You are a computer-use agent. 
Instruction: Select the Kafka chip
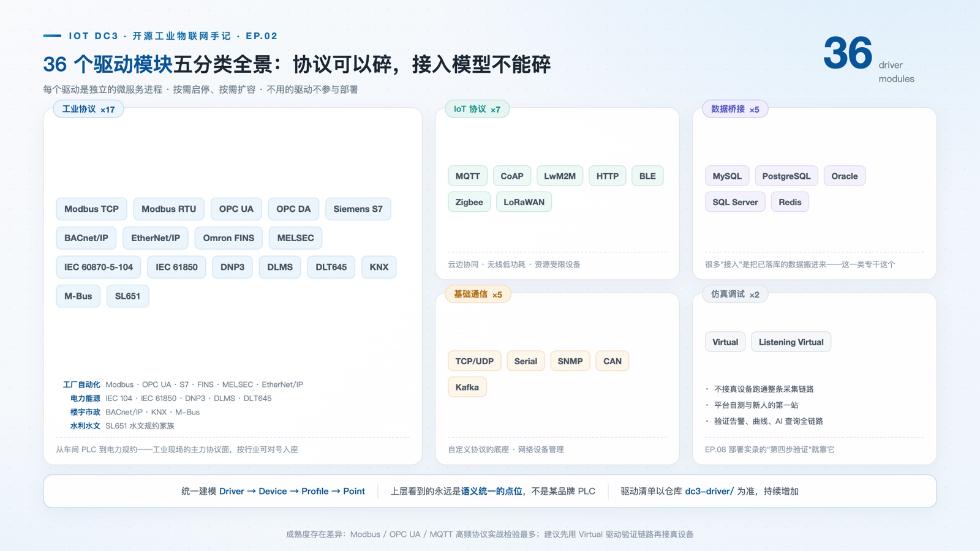click(467, 387)
